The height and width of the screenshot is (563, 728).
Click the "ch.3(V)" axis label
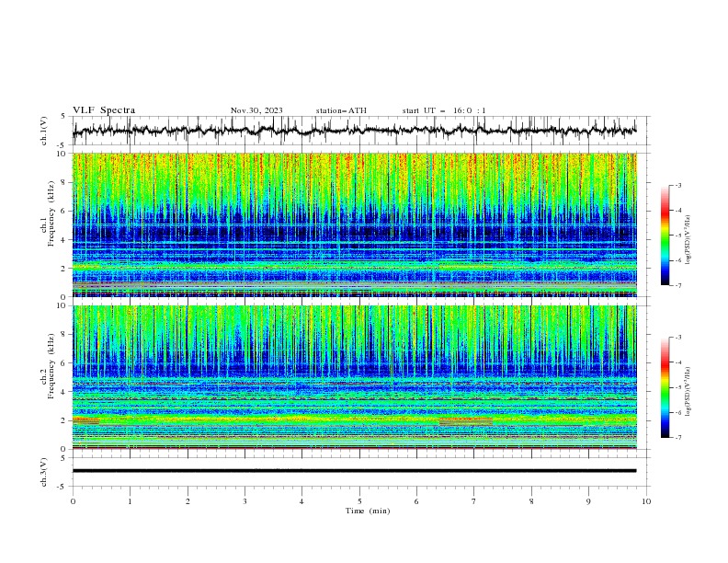click(44, 472)
